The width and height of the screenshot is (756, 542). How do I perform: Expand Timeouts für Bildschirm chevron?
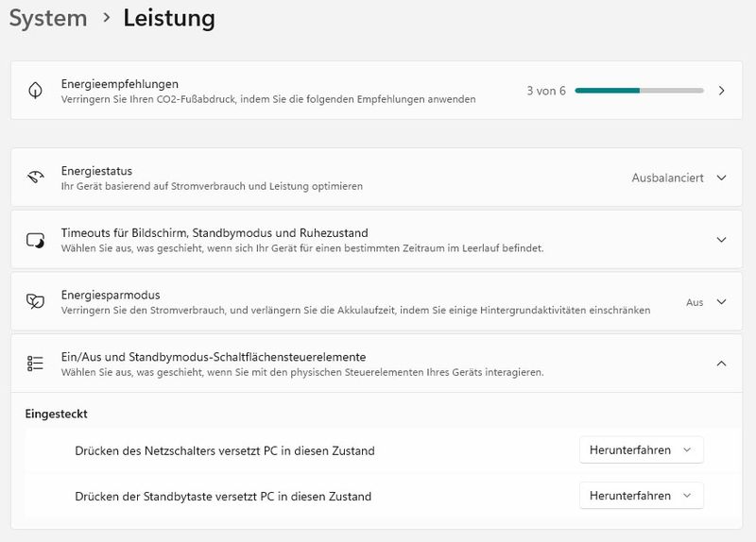721,240
